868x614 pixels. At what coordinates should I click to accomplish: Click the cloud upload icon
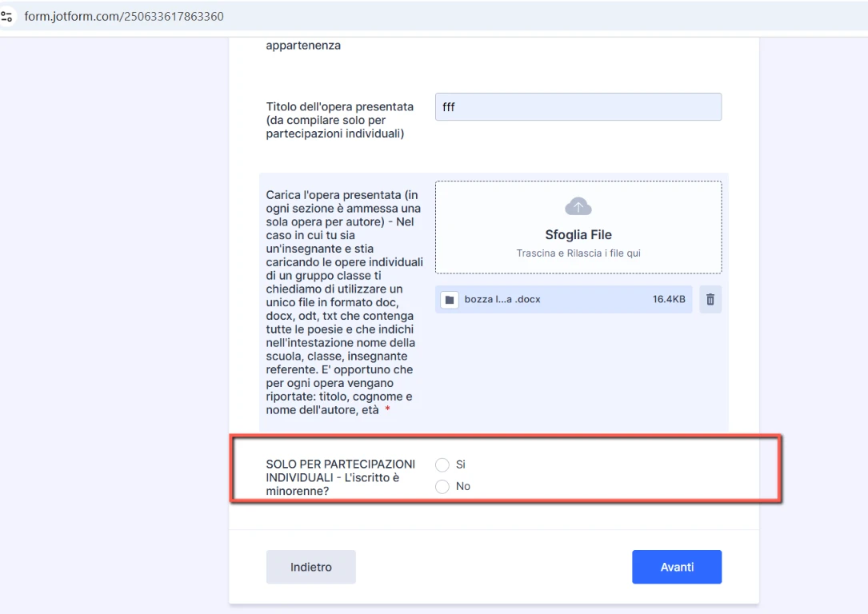click(578, 207)
